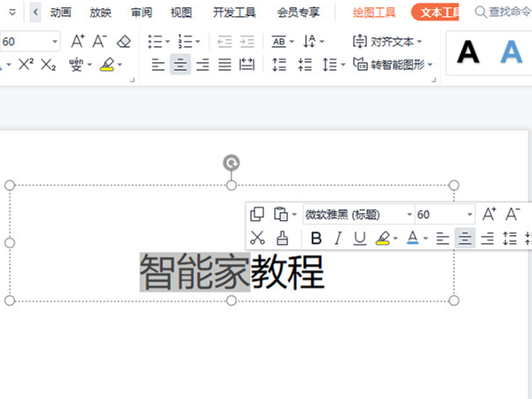This screenshot has height=399, width=532.
Task: Open the 开发工具 tab
Action: [234, 12]
